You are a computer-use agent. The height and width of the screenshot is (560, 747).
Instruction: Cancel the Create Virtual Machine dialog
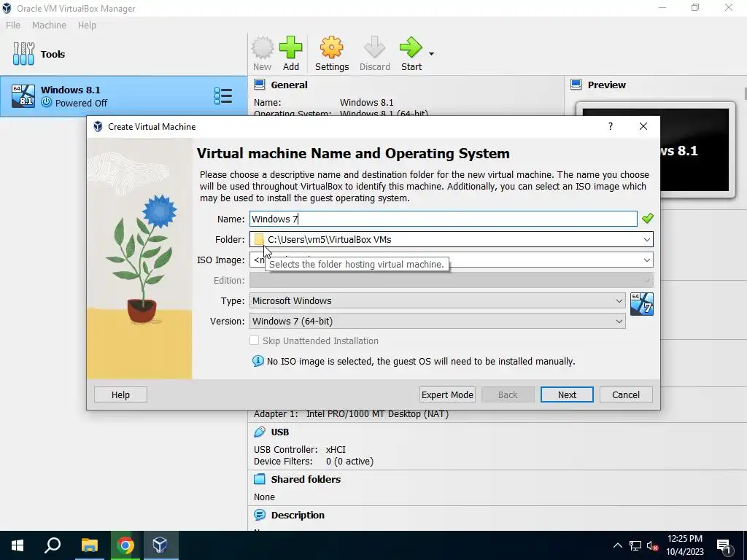point(626,394)
